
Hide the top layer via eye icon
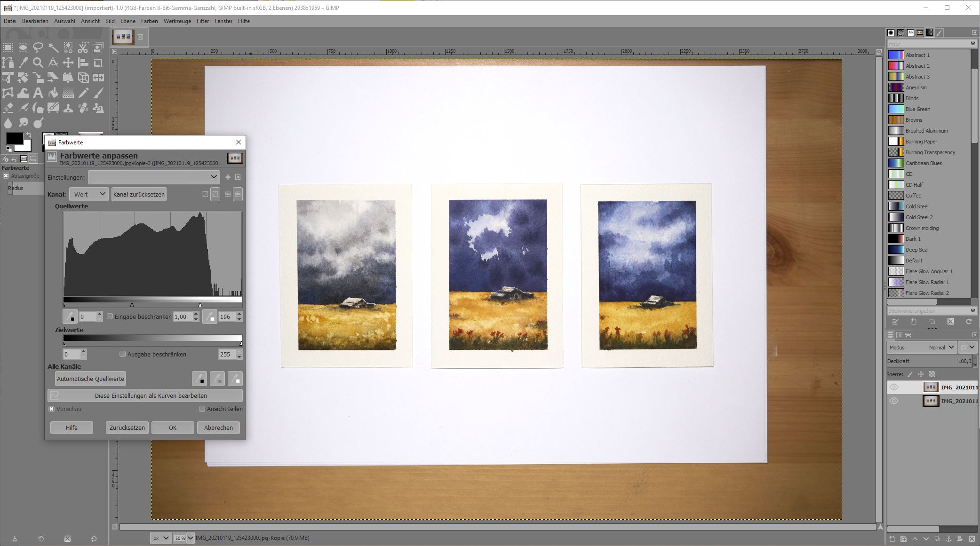pos(894,388)
